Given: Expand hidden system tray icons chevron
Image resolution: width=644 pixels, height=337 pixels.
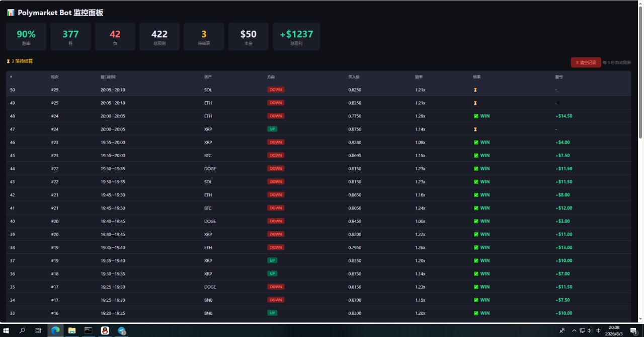Looking at the screenshot, I should coord(574,330).
